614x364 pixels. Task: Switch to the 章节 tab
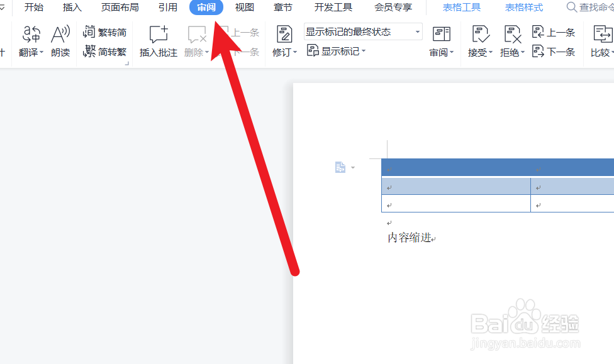(x=282, y=7)
